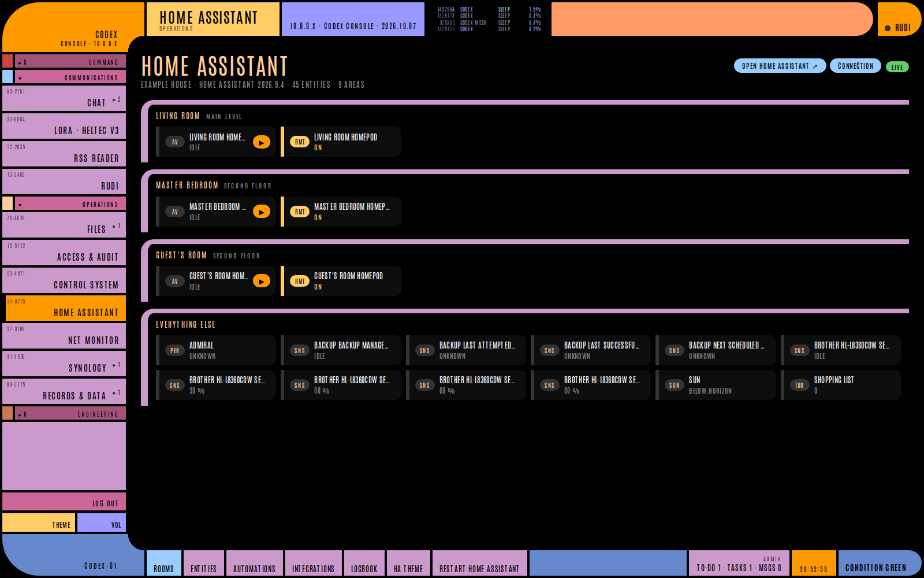Viewport: 924px width, 578px height.
Task: Open the Shopping List entity card
Action: pyautogui.click(x=841, y=385)
